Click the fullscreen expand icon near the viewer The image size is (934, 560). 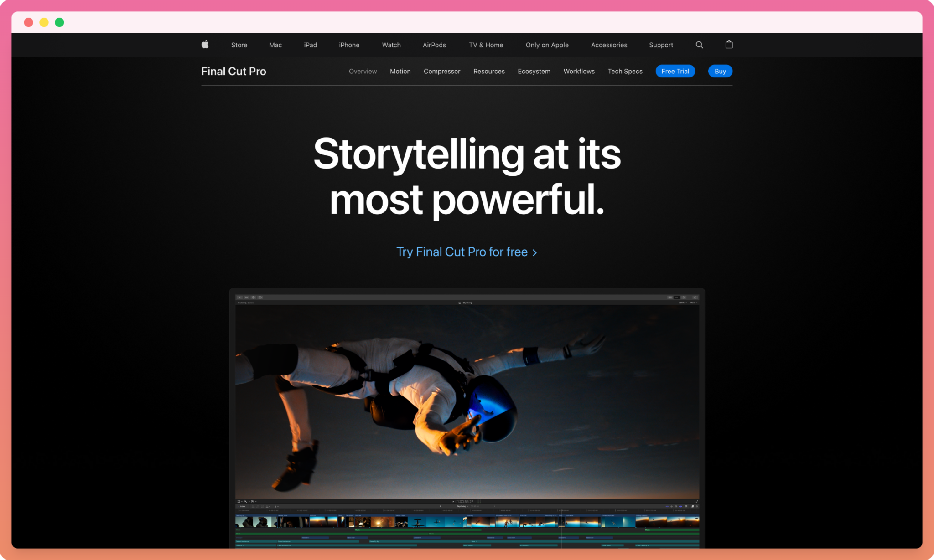(696, 502)
